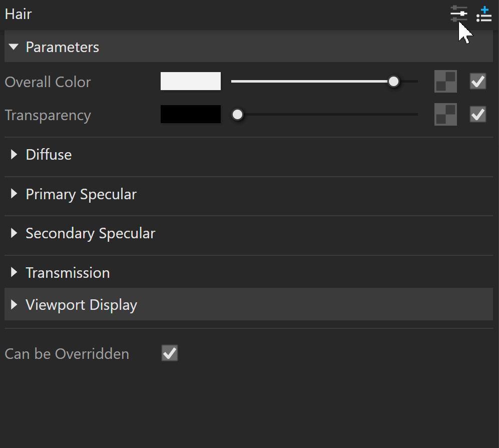Collapse the Parameters section

point(14,47)
